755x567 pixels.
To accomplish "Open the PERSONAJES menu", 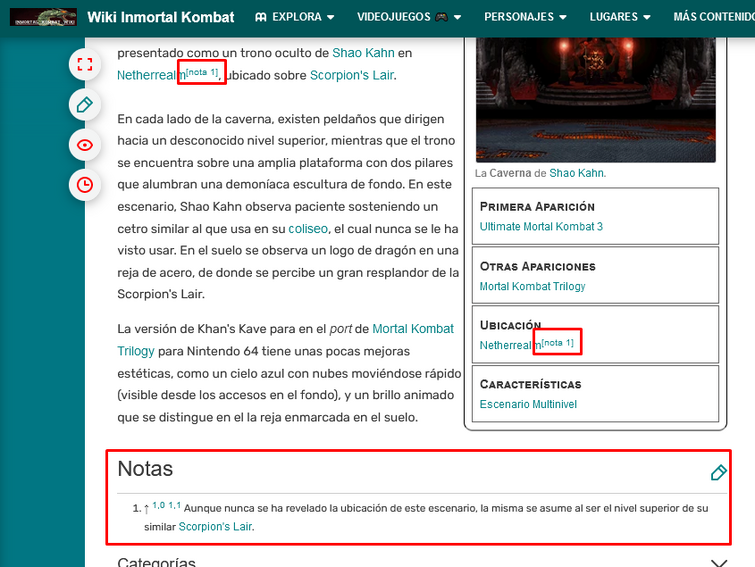I will coord(525,17).
